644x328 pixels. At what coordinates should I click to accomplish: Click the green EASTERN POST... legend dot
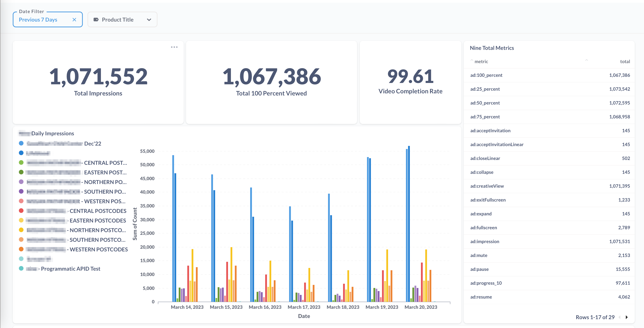[21, 172]
